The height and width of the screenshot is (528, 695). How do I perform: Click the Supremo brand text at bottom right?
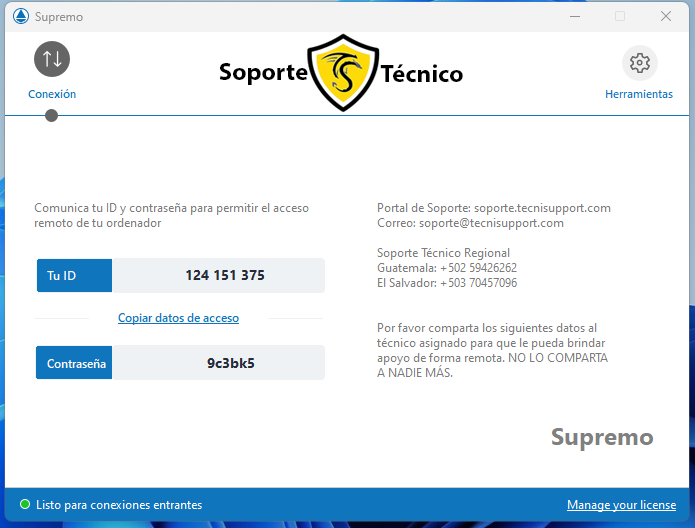click(x=602, y=437)
